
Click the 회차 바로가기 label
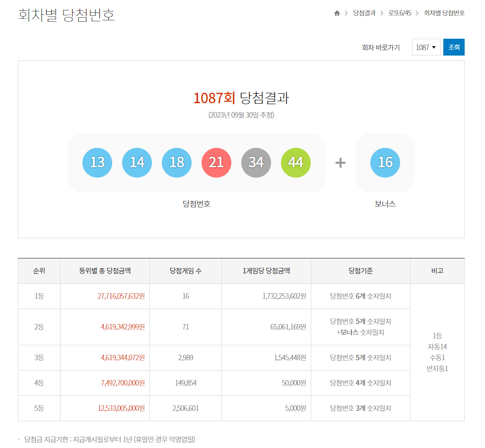click(x=381, y=48)
